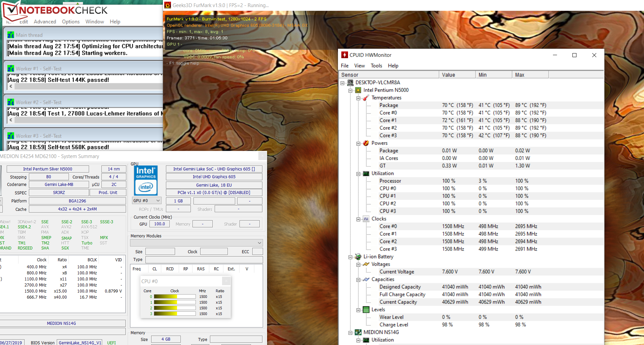Click the Worker #1 Self-Test window icon
This screenshot has width=644, height=345.
point(11,69)
